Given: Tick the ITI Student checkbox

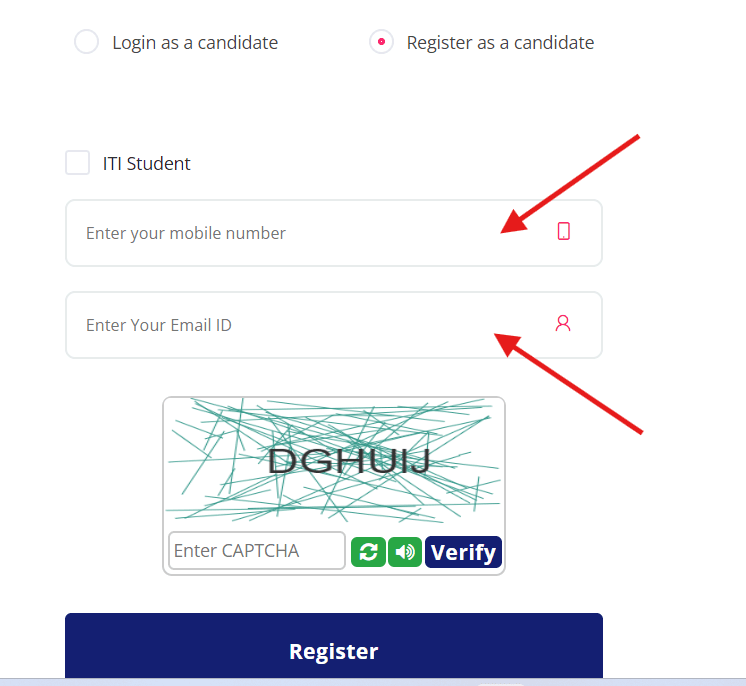Looking at the screenshot, I should tap(78, 163).
